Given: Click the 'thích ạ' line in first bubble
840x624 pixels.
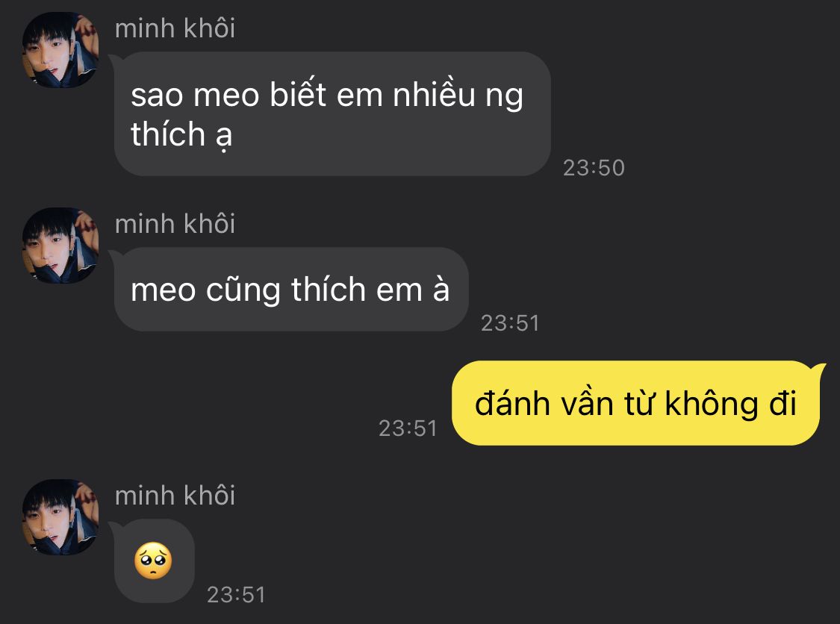Looking at the screenshot, I should click(181, 134).
